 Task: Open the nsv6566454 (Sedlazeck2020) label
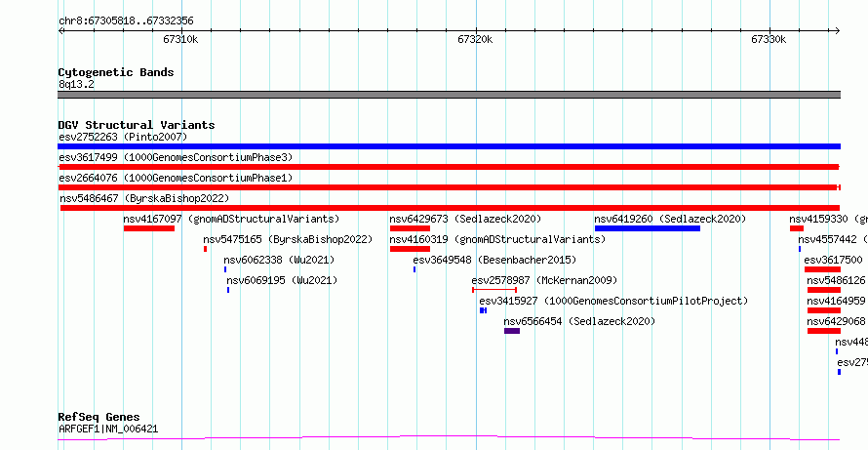point(579,321)
